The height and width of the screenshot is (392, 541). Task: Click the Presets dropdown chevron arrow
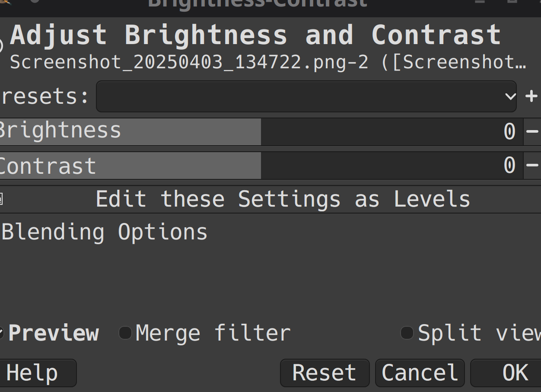(x=510, y=96)
